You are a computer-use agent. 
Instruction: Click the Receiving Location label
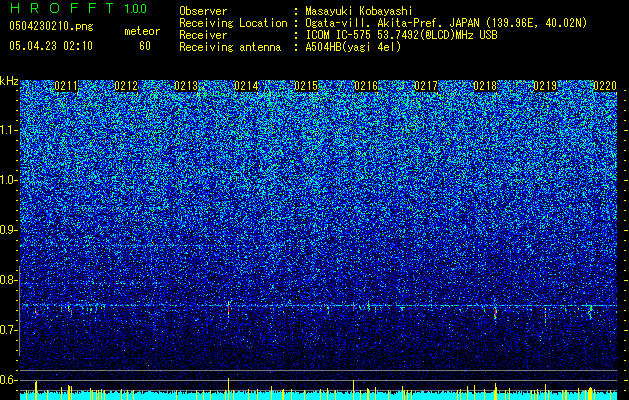[233, 23]
